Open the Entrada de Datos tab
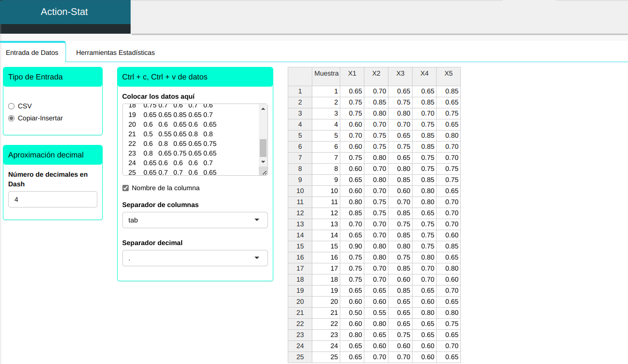Image resolution: width=628 pixels, height=364 pixels. (32, 52)
